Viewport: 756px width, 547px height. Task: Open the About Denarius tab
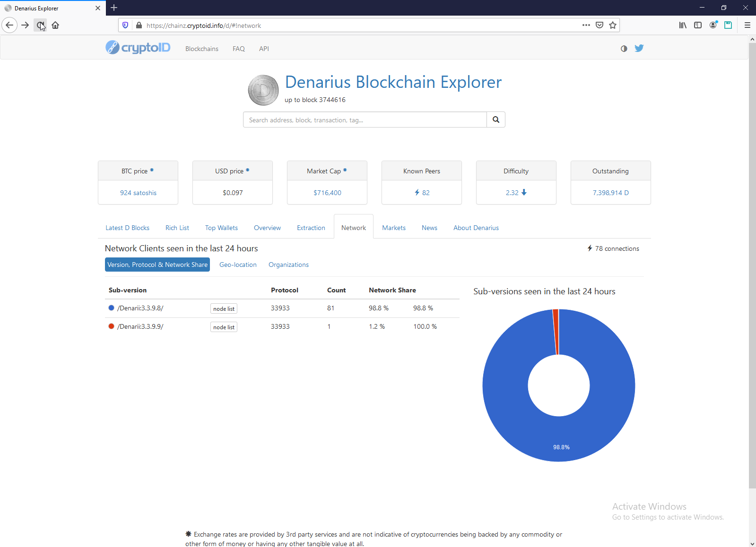[476, 228]
